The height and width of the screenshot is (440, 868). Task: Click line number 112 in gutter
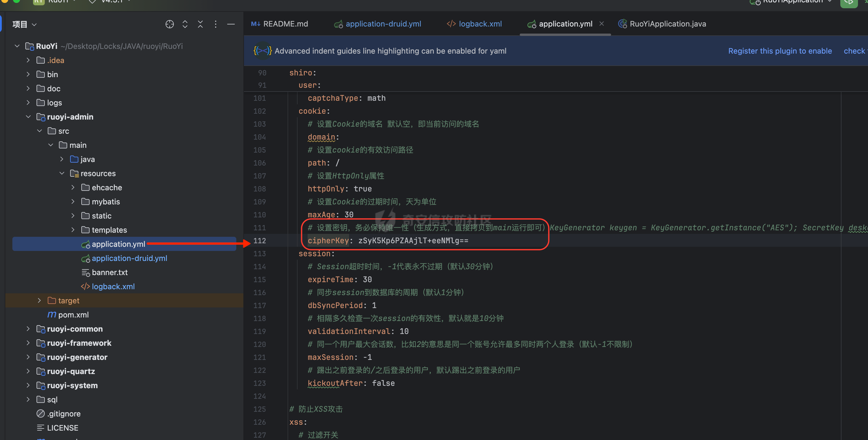coord(260,241)
